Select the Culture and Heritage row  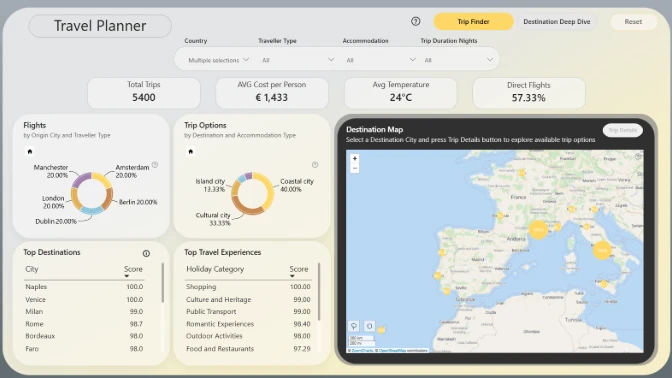pos(248,299)
